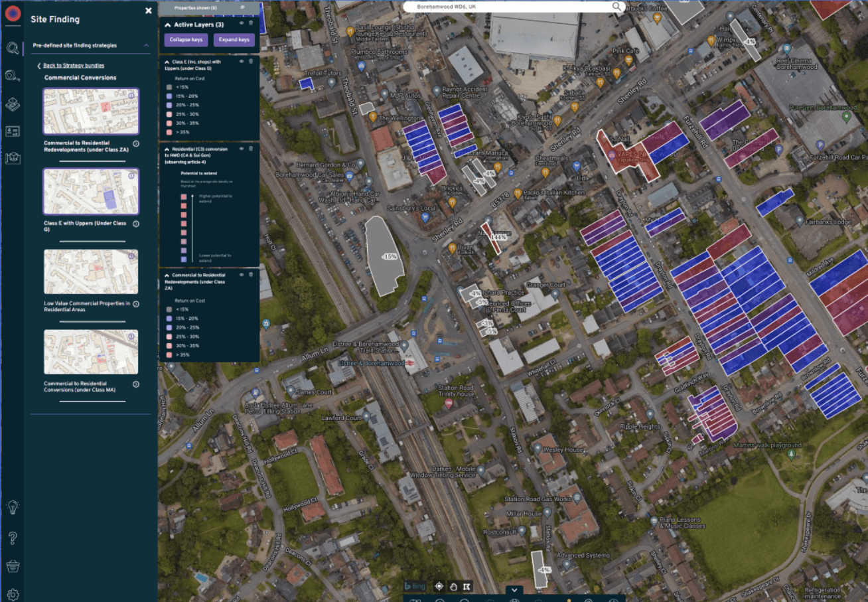Collapse the Commercial to Residential Redevelopments layer

[x=167, y=275]
